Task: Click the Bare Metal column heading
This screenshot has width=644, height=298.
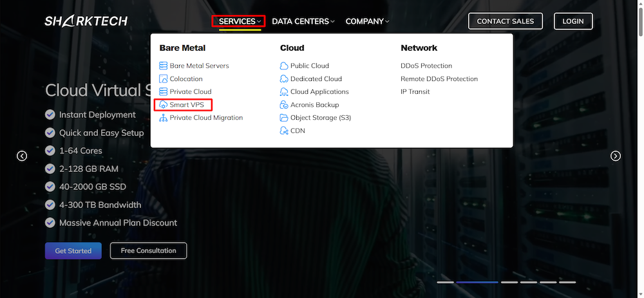Action: (x=182, y=48)
